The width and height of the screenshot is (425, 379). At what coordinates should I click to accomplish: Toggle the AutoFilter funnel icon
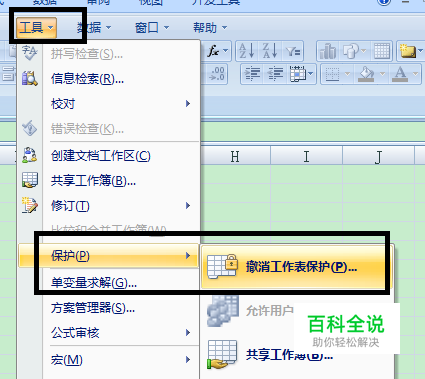(293, 51)
